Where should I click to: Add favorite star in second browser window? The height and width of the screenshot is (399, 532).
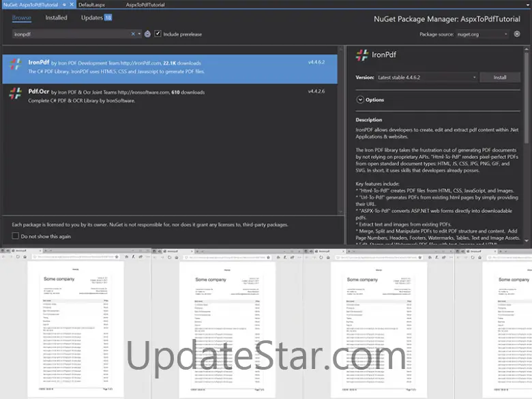(268, 257)
